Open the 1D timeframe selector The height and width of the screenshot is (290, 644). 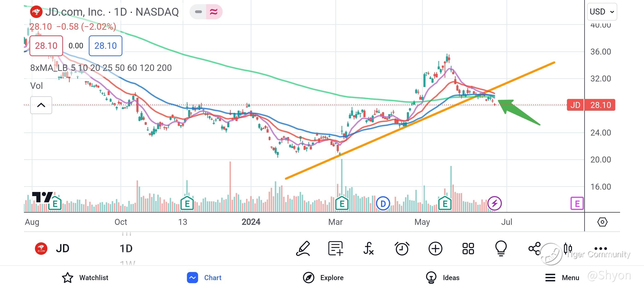pyautogui.click(x=126, y=249)
